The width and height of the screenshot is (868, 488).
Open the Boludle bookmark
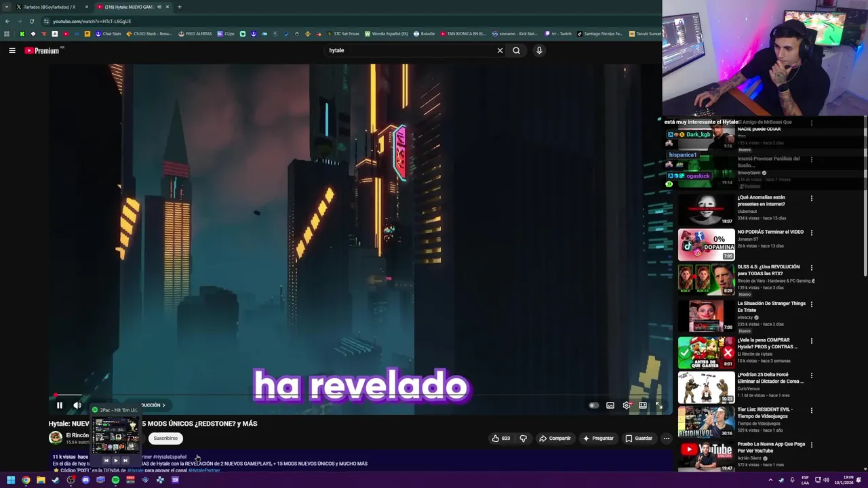[x=424, y=34]
